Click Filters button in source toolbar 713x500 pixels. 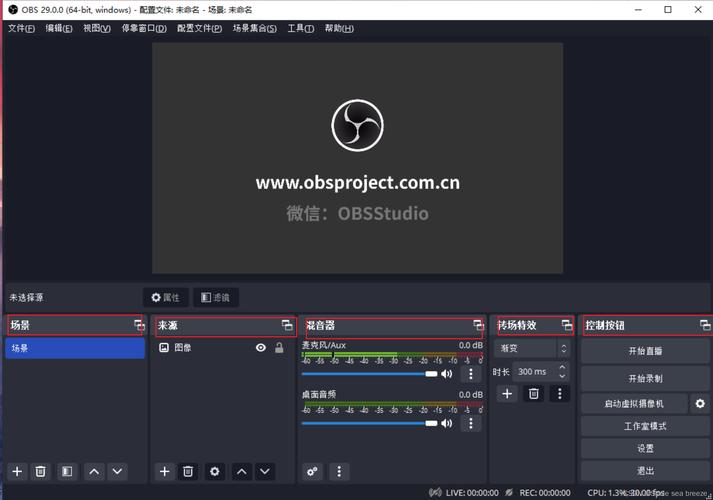coord(216,297)
